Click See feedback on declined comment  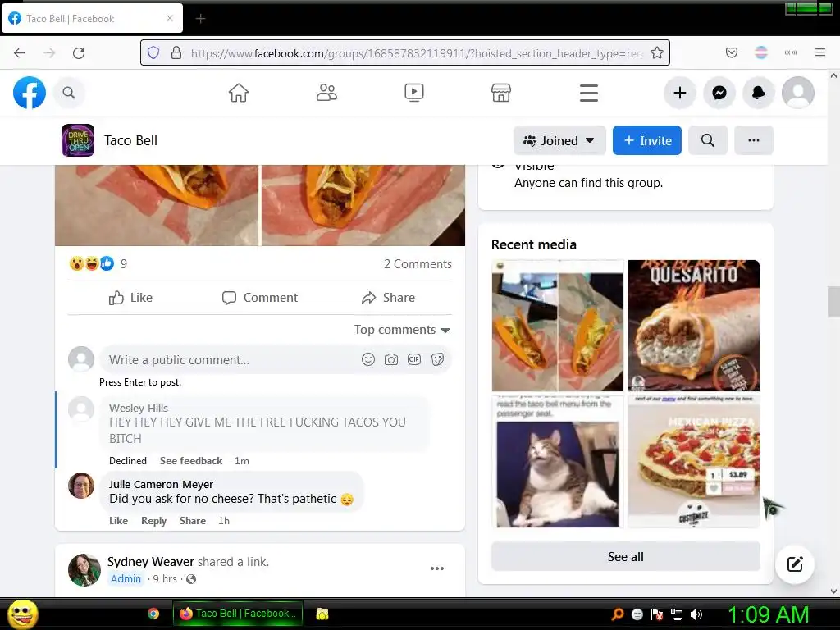tap(190, 461)
